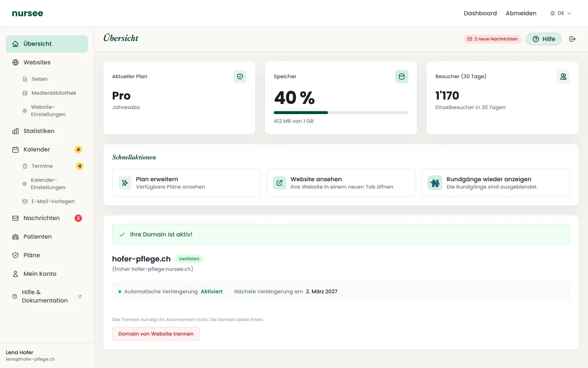Click the yellow 4 badge on Termine
Viewport: 588px width, 368px height.
tap(79, 166)
